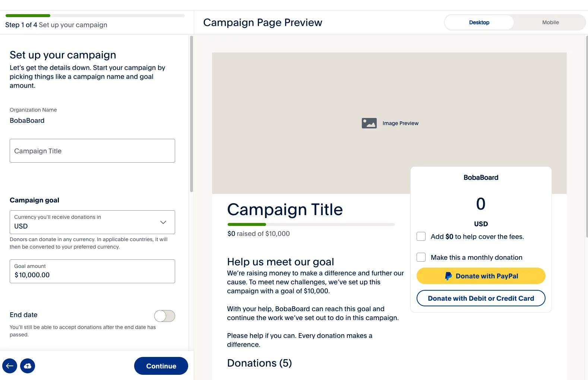Click the donation amount 0 in the preview
This screenshot has height=380, width=588.
click(481, 204)
